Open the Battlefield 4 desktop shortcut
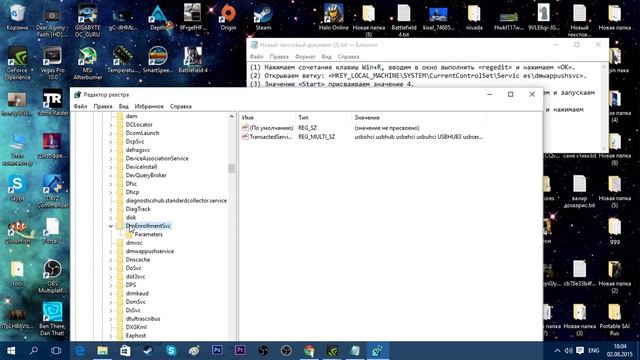Screen dimensions: 640x360 [x=193, y=60]
